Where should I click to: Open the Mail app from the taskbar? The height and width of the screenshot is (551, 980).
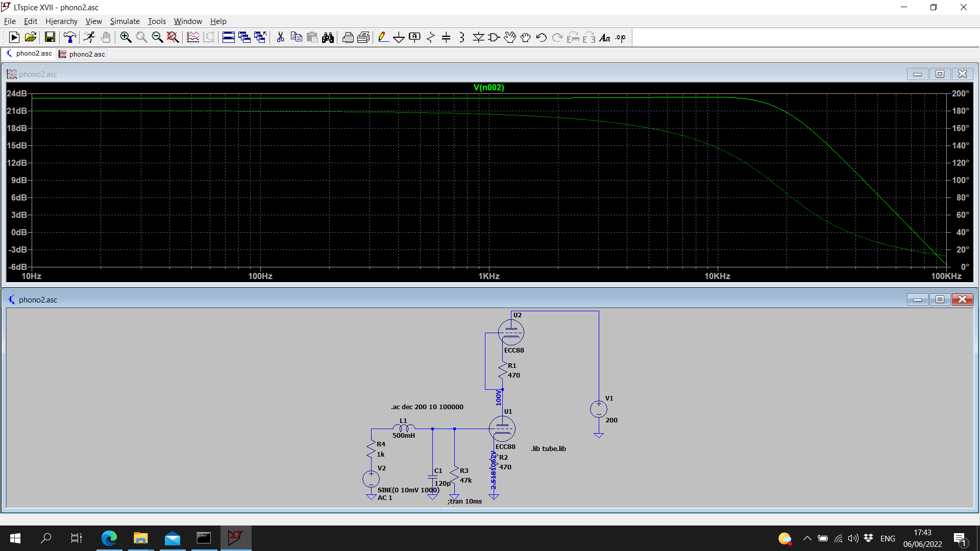tap(172, 538)
